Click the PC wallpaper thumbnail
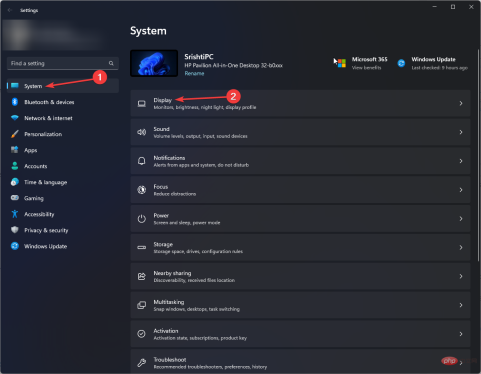Image resolution: width=481 pixels, height=374 pixels. click(154, 63)
